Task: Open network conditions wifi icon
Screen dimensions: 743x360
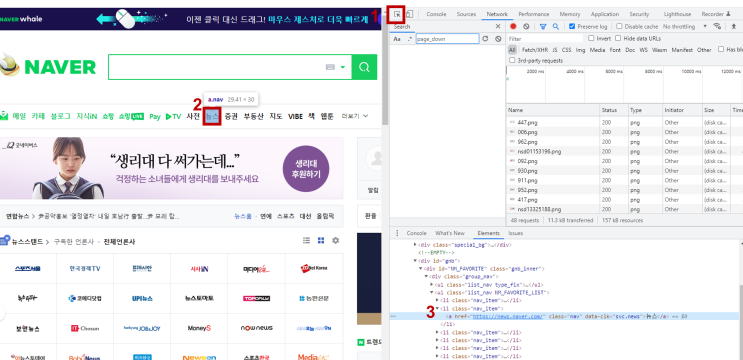Action: pyautogui.click(x=717, y=27)
